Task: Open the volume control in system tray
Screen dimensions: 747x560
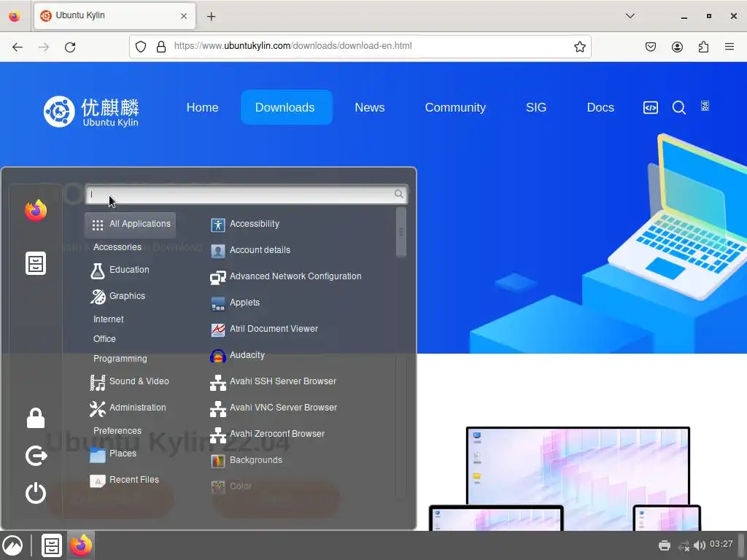Action: tap(699, 545)
